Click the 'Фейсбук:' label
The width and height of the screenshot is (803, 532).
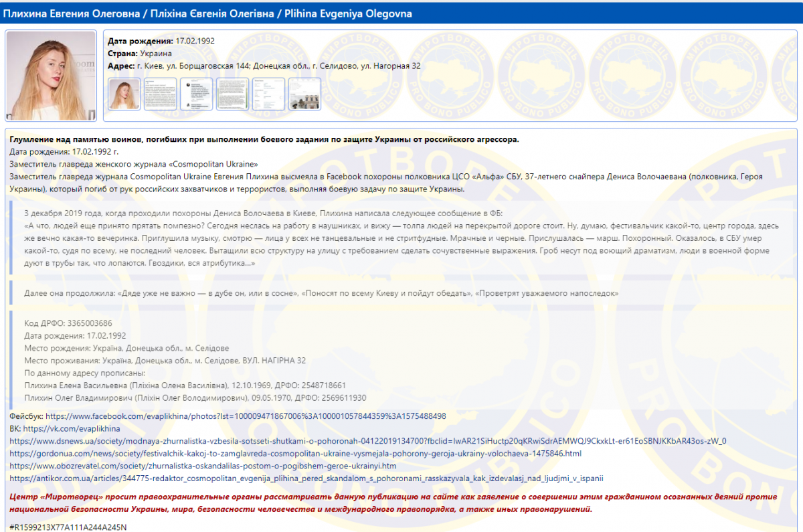pyautogui.click(x=27, y=416)
